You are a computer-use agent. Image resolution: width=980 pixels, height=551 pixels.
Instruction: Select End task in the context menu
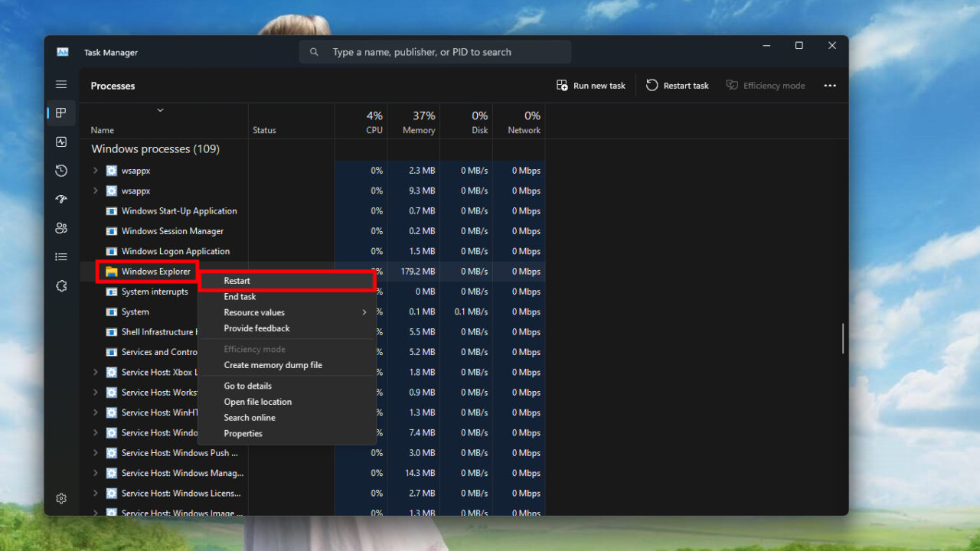[238, 296]
